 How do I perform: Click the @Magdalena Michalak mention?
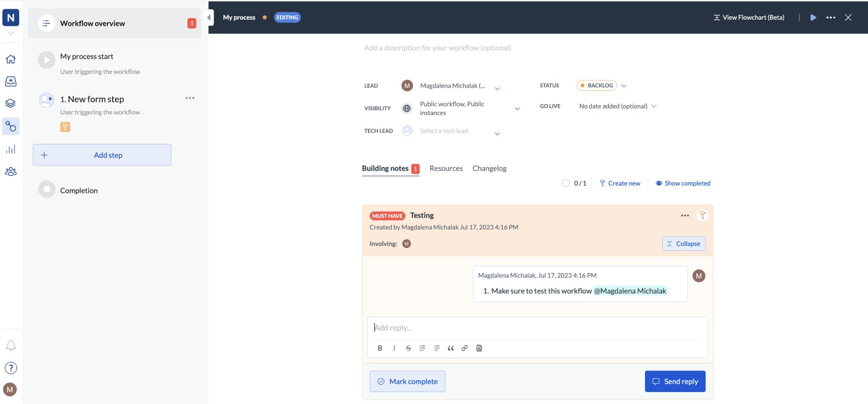pyautogui.click(x=630, y=291)
